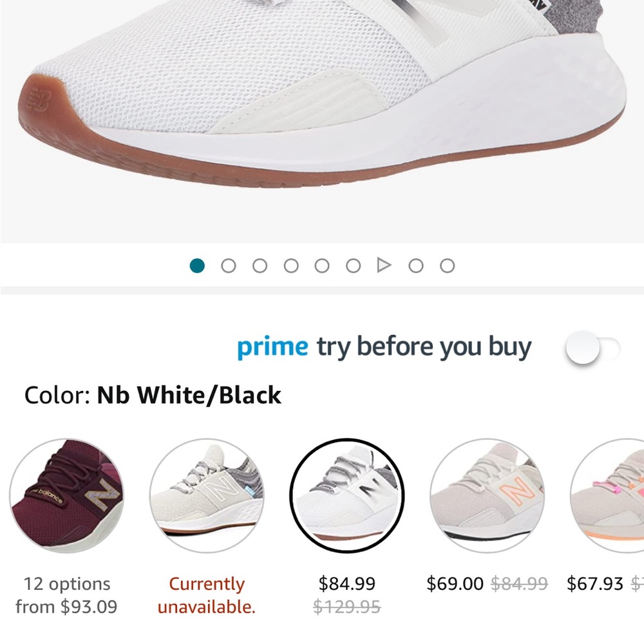The height and width of the screenshot is (644, 644).
Task: Play the product video via triangle icon
Action: click(x=384, y=265)
